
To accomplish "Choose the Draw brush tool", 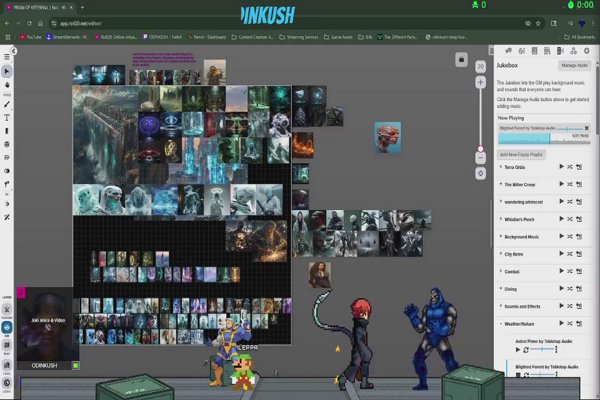I will click(x=7, y=104).
